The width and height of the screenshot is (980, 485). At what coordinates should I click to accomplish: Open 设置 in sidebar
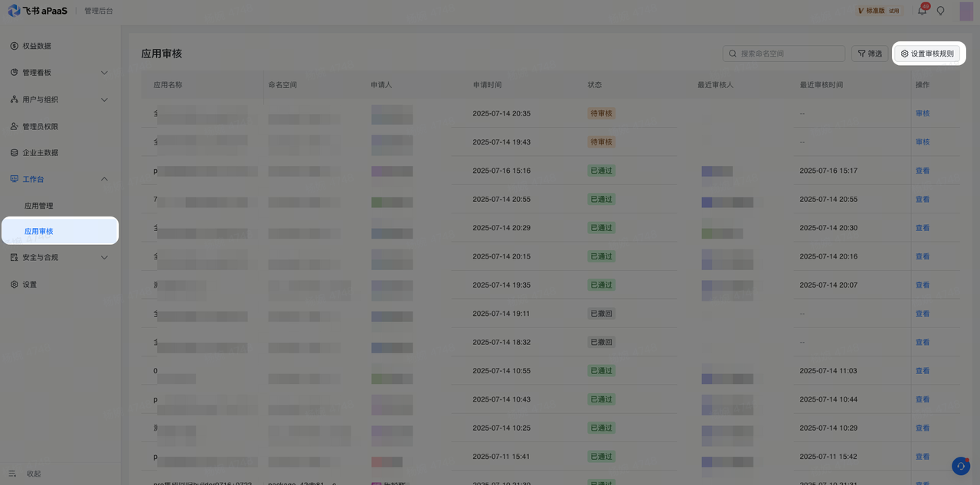29,285
